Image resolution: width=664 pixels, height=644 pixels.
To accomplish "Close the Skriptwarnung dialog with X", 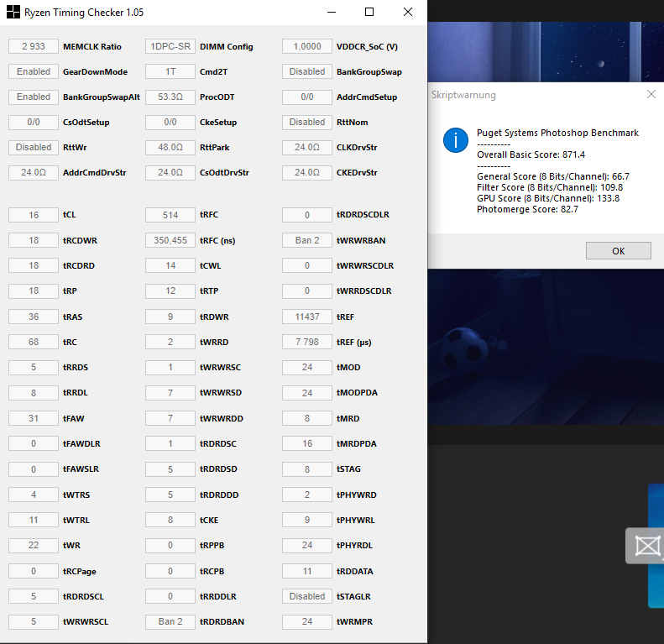I will pos(651,94).
